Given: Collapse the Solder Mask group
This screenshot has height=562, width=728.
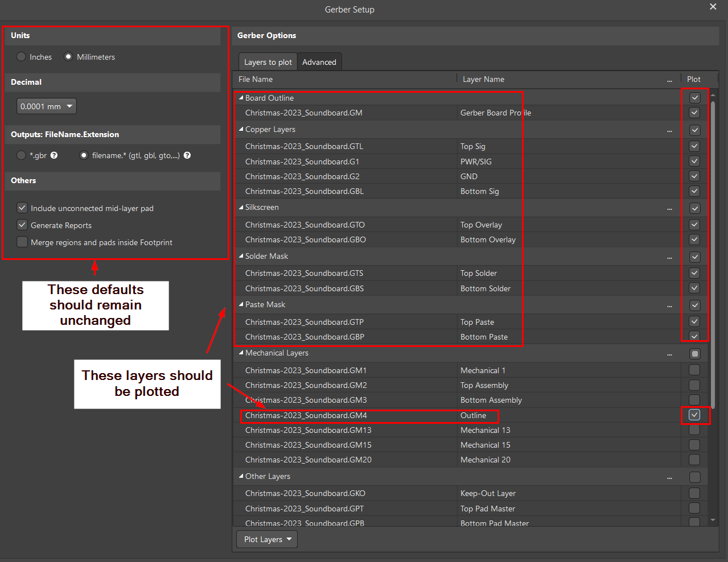Looking at the screenshot, I should coord(241,256).
